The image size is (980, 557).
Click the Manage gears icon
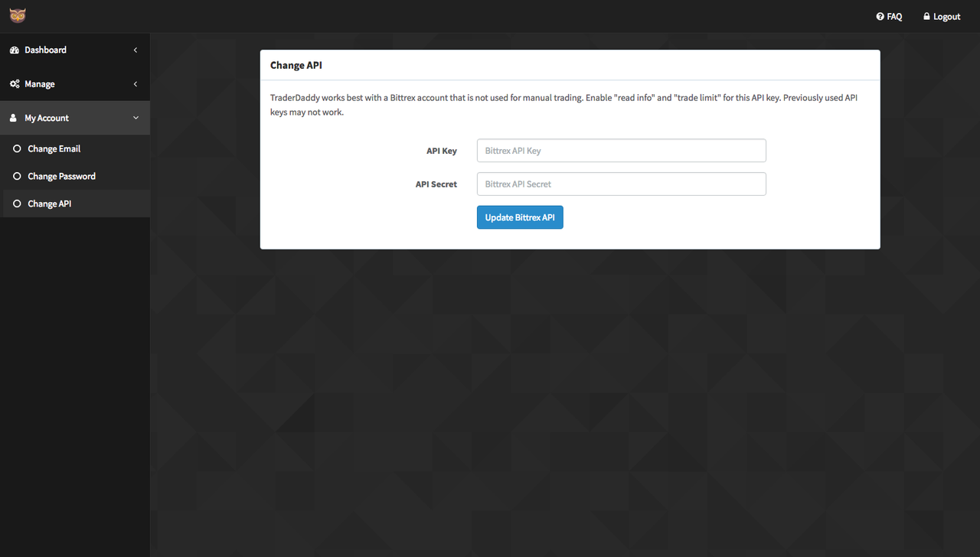tap(15, 84)
